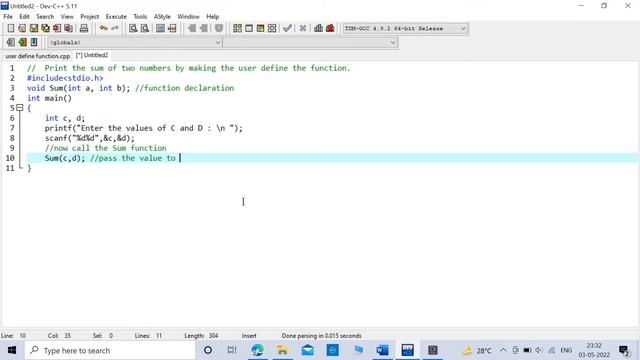Screen dimensions: 640x360
Task: Click the Indent toolbar icon
Action: [x=192, y=28]
